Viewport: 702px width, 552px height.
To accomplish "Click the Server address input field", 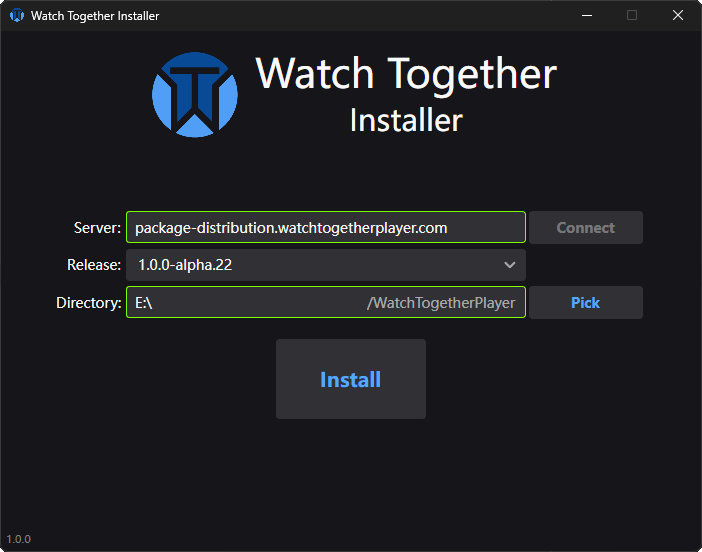I will (325, 227).
